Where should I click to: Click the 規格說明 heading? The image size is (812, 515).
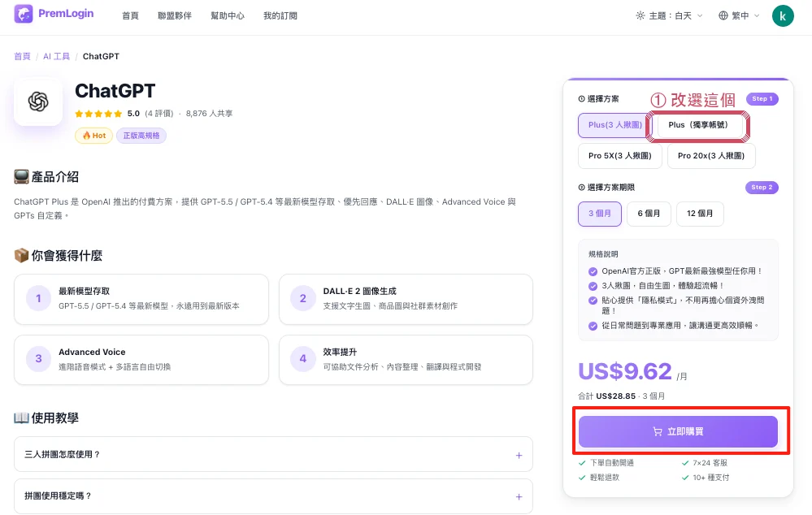[603, 254]
